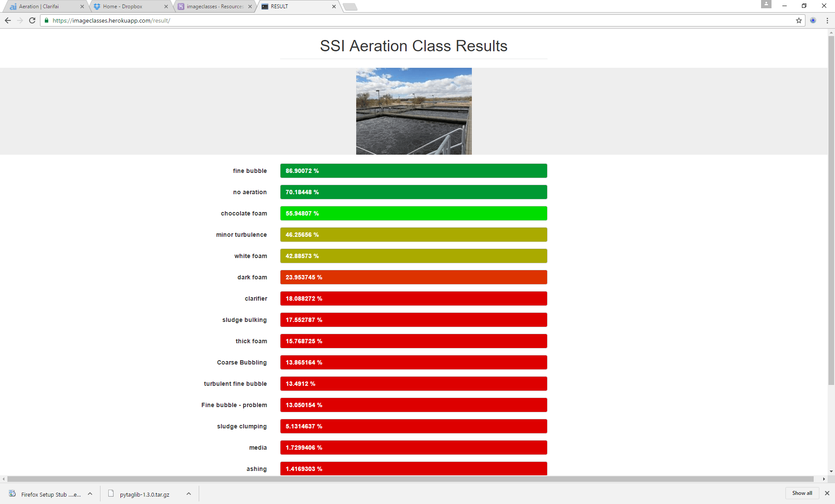Click the Coarse Bubbling 13.865164 % bar
835x504 pixels.
pyautogui.click(x=414, y=362)
